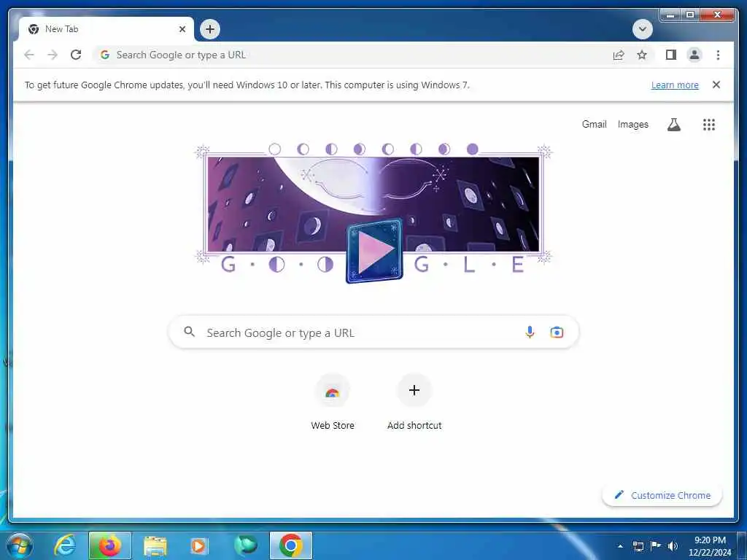Select the New Tab tab
Screen dimensions: 747x560
107,29
